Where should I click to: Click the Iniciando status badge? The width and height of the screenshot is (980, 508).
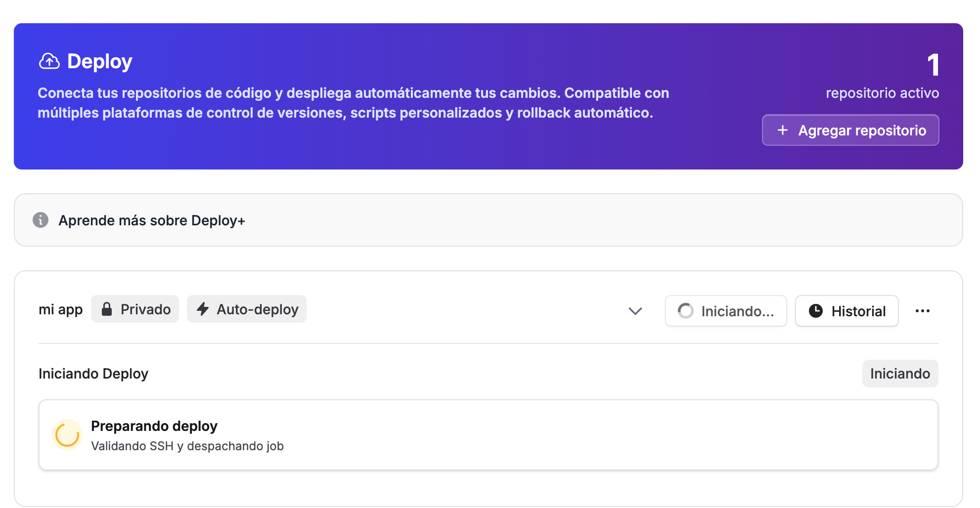click(899, 374)
